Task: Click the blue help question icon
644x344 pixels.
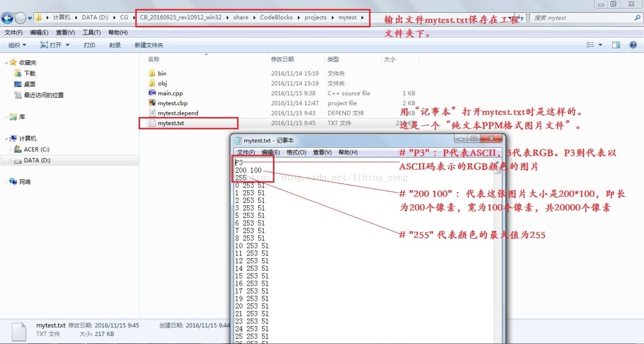Action: 633,45
